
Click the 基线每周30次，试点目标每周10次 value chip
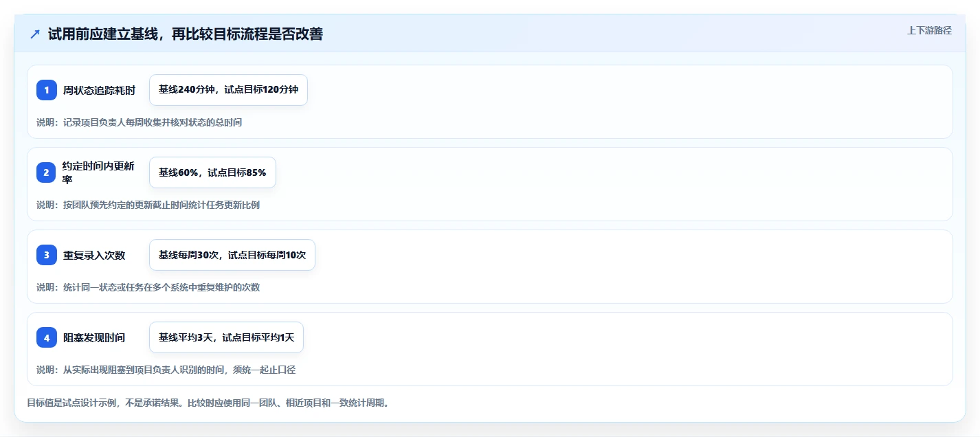(232, 255)
